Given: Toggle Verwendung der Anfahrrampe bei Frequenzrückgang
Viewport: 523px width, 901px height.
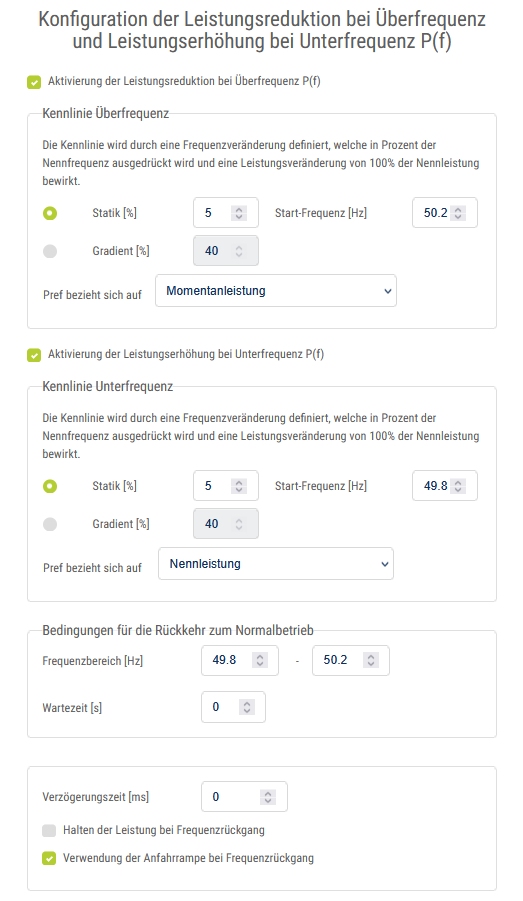Looking at the screenshot, I should click(x=49, y=858).
